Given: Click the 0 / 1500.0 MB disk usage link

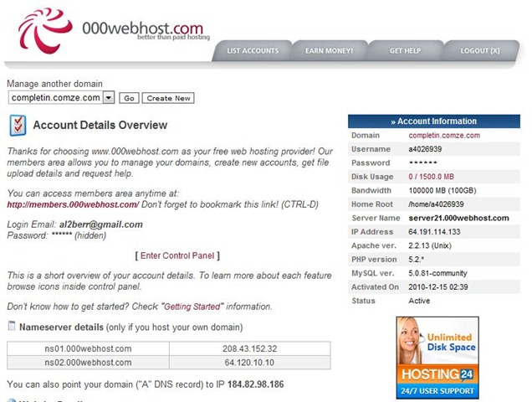Looking at the screenshot, I should click(431, 177).
